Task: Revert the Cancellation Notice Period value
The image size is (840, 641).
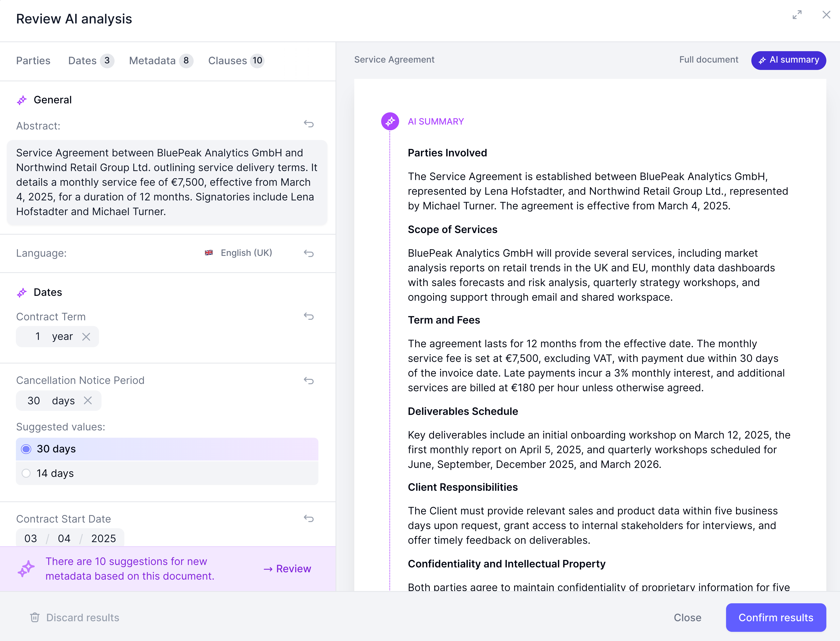Action: click(308, 380)
